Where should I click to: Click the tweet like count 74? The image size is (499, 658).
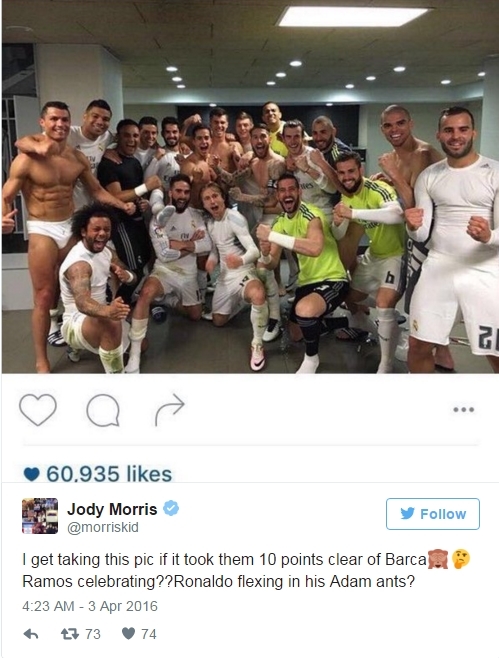click(149, 634)
